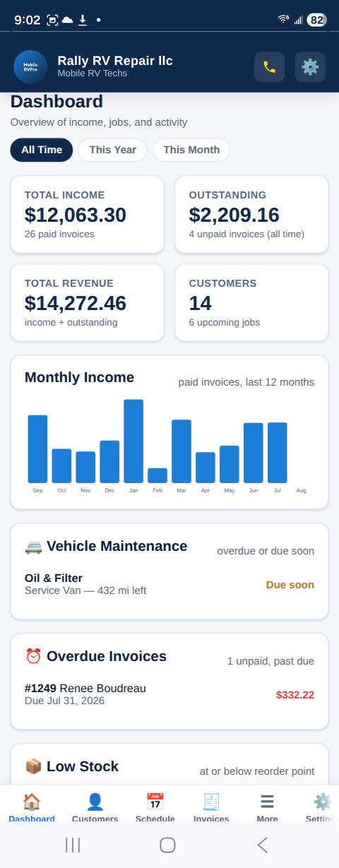
Task: Select the This Month filter
Action: 191,150
